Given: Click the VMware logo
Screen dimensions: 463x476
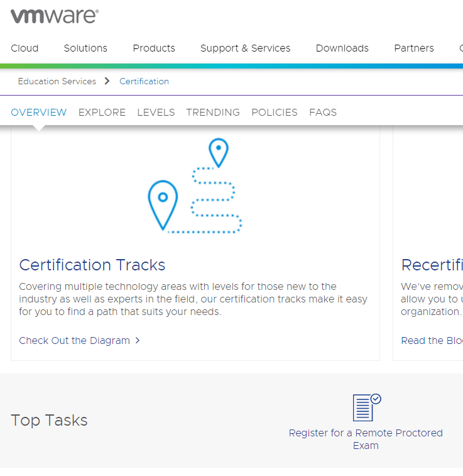Looking at the screenshot, I should [x=55, y=16].
